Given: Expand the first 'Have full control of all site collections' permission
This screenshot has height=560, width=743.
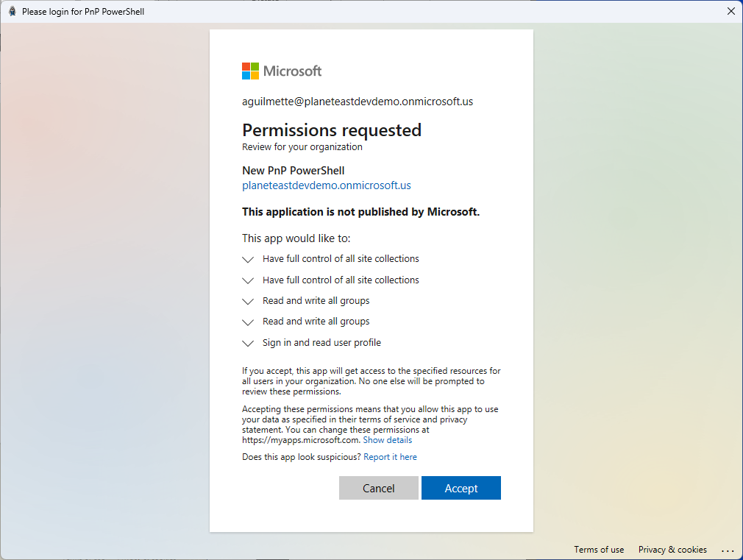Looking at the screenshot, I should click(x=248, y=259).
